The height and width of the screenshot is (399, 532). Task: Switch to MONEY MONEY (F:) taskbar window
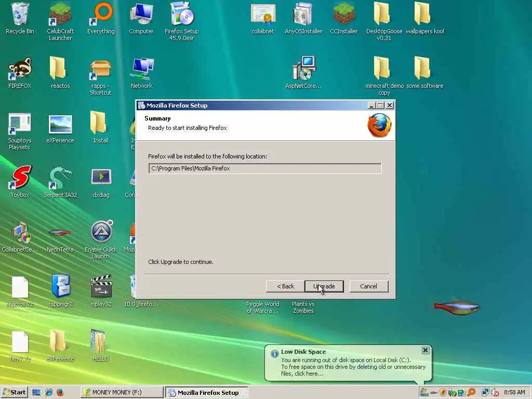tap(122, 392)
